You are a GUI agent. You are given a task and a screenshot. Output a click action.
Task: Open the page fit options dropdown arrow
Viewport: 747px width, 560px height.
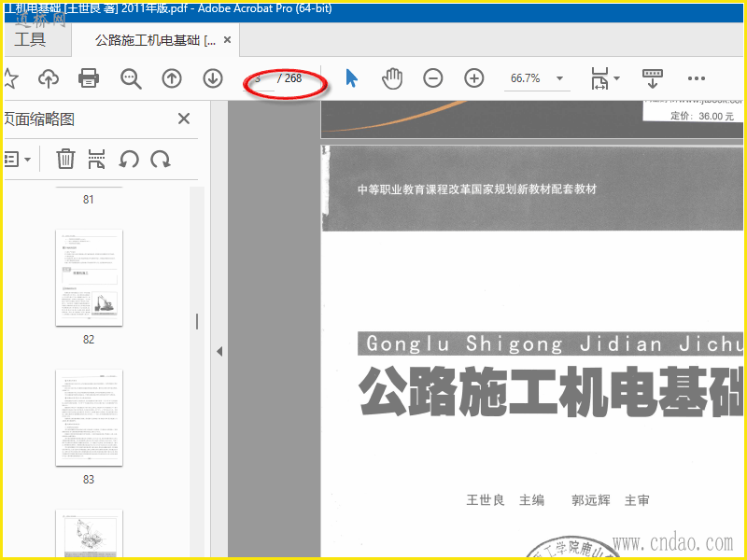pos(617,78)
